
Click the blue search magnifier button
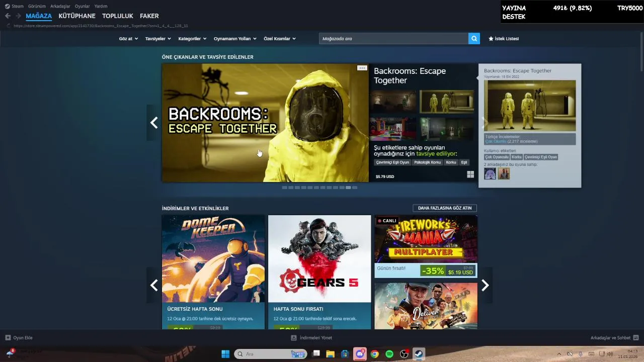tap(474, 39)
